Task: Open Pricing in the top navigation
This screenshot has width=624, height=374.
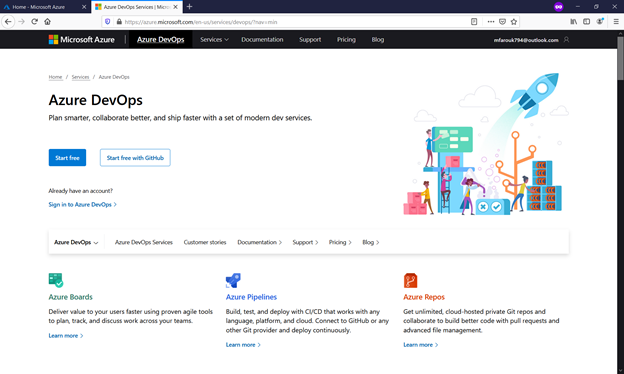Action: (x=346, y=39)
